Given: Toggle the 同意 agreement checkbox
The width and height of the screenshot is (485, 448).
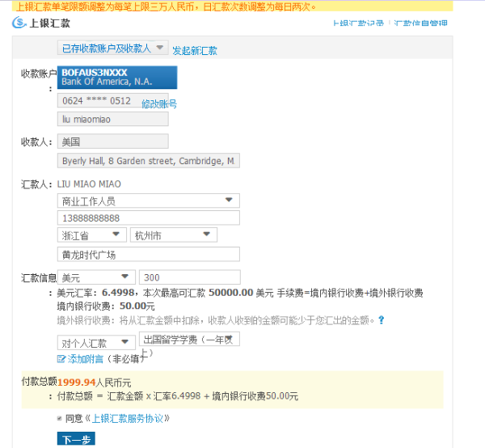Looking at the screenshot, I should point(60,419).
